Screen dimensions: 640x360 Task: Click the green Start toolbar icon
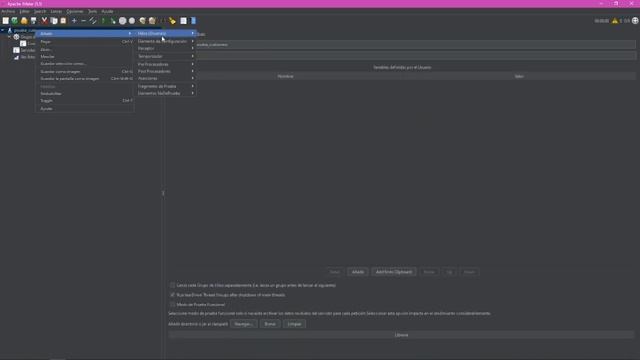pyautogui.click(x=103, y=20)
